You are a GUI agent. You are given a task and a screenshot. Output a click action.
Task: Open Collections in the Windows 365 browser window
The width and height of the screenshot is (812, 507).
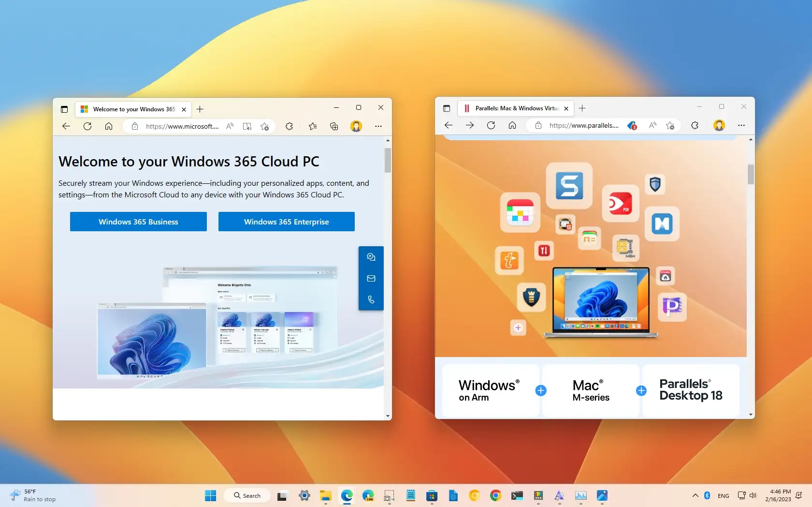pos(333,126)
